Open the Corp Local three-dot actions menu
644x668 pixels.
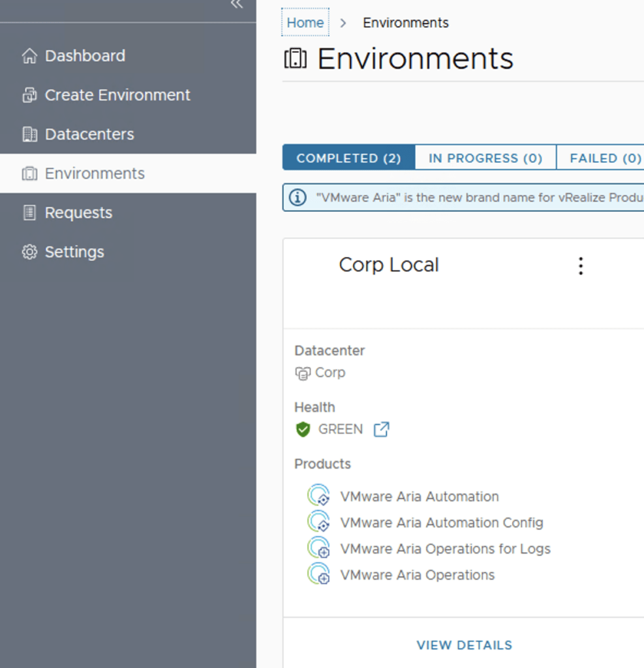click(x=581, y=266)
